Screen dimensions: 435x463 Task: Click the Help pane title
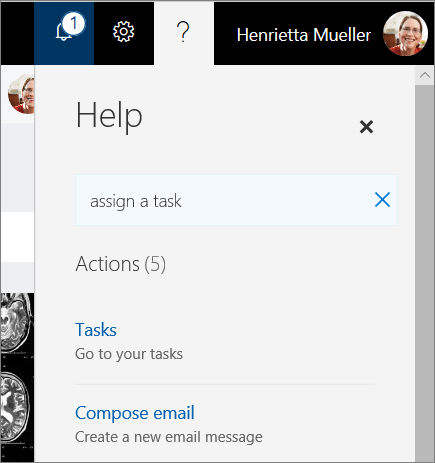pyautogui.click(x=109, y=116)
